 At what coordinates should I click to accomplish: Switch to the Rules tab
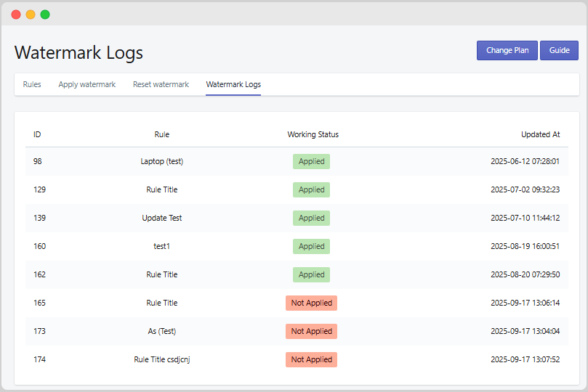[32, 85]
